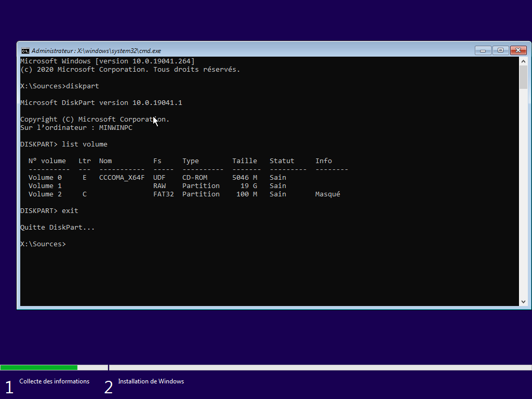This screenshot has height=399, width=532.
Task: Click the 'Quitte DiskPart...' message
Action: [x=57, y=228]
